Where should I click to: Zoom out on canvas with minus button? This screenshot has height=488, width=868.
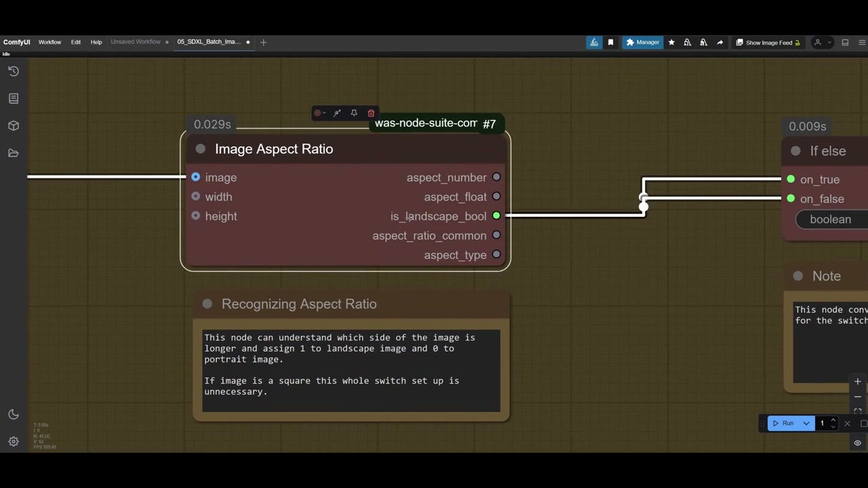pos(858,396)
